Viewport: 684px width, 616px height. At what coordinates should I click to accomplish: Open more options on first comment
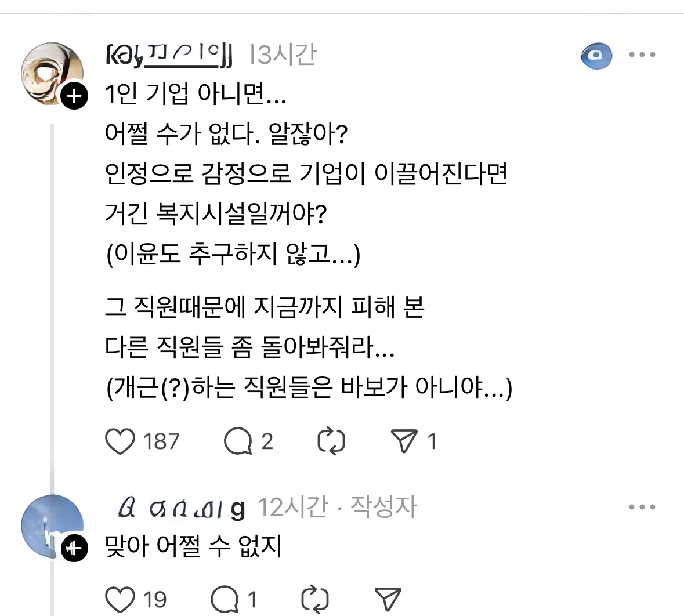click(642, 55)
